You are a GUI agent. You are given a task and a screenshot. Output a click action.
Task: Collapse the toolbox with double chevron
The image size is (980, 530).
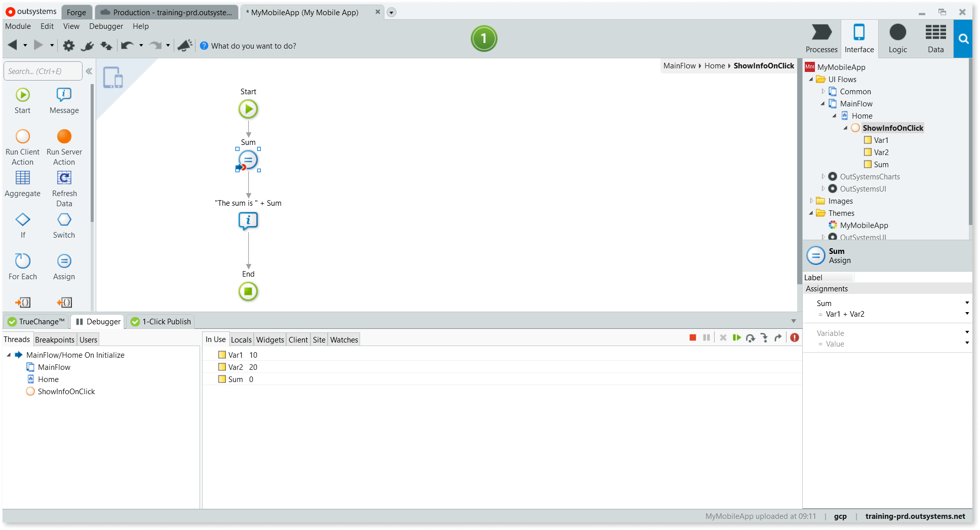pos(89,71)
